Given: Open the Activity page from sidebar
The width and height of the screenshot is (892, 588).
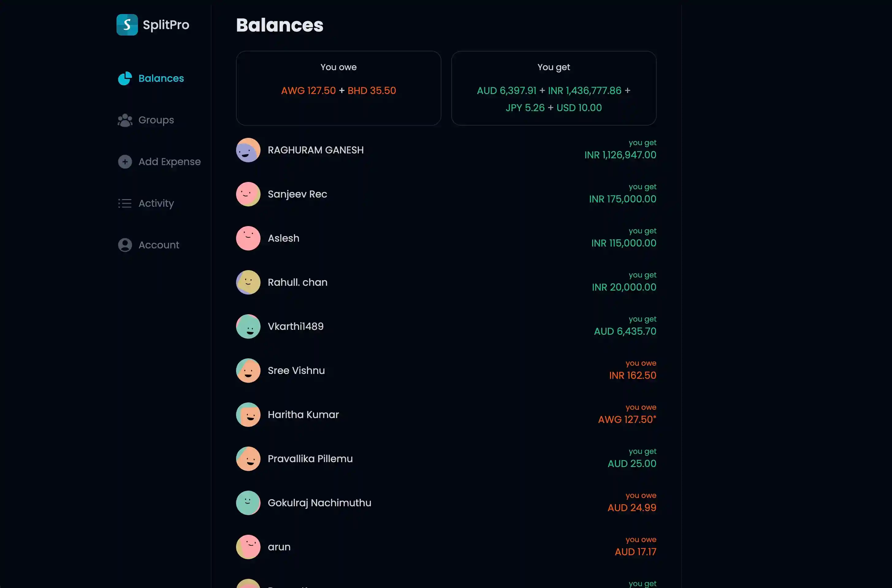Looking at the screenshot, I should 156,203.
